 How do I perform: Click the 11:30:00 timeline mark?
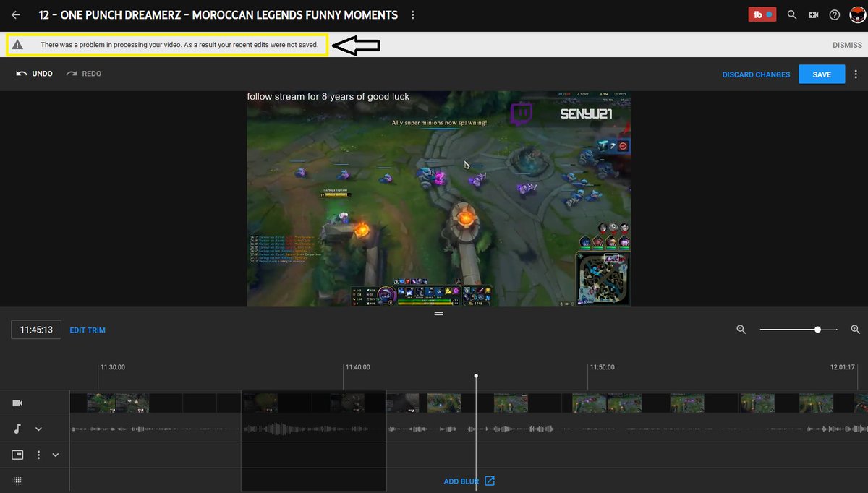tap(113, 367)
